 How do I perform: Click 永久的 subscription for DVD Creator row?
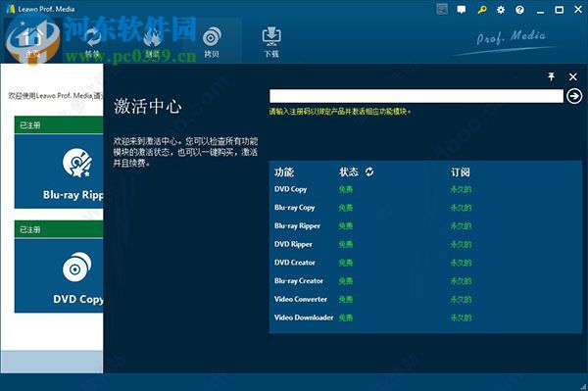tap(461, 263)
